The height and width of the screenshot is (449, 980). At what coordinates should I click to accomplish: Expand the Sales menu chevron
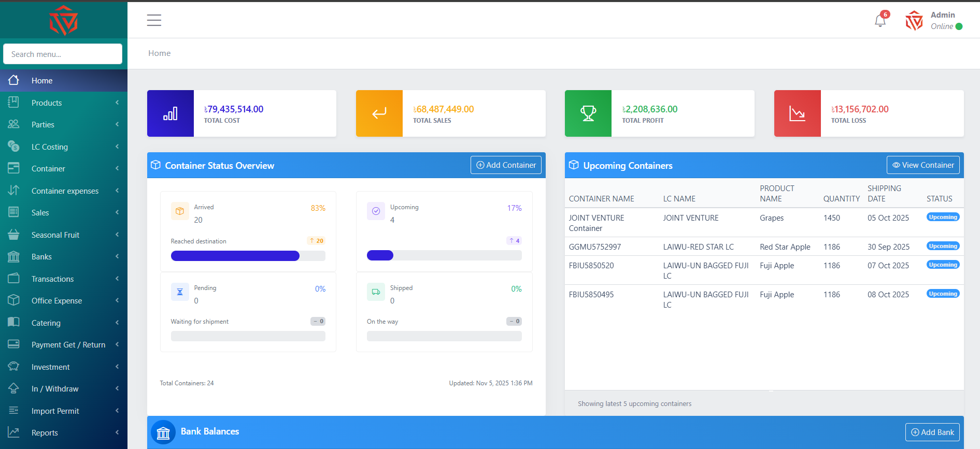click(117, 212)
